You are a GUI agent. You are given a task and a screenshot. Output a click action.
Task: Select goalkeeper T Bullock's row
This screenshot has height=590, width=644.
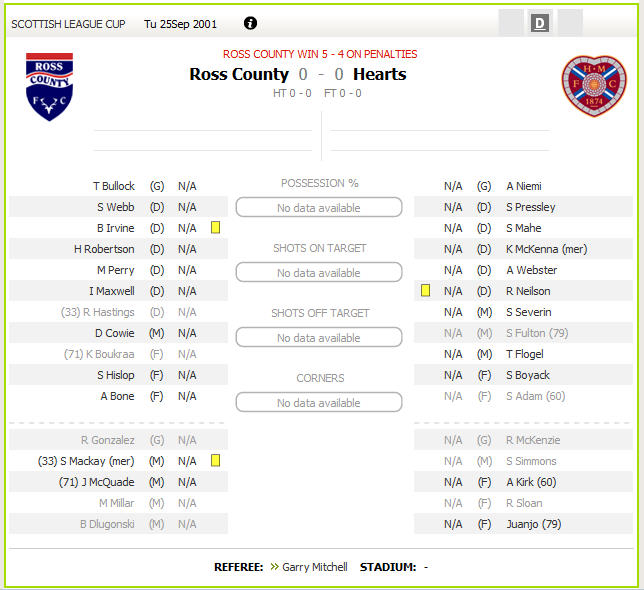pos(118,186)
